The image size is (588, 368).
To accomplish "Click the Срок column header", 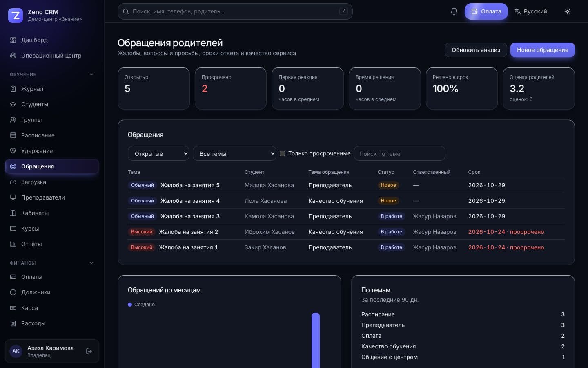I will click(x=474, y=172).
